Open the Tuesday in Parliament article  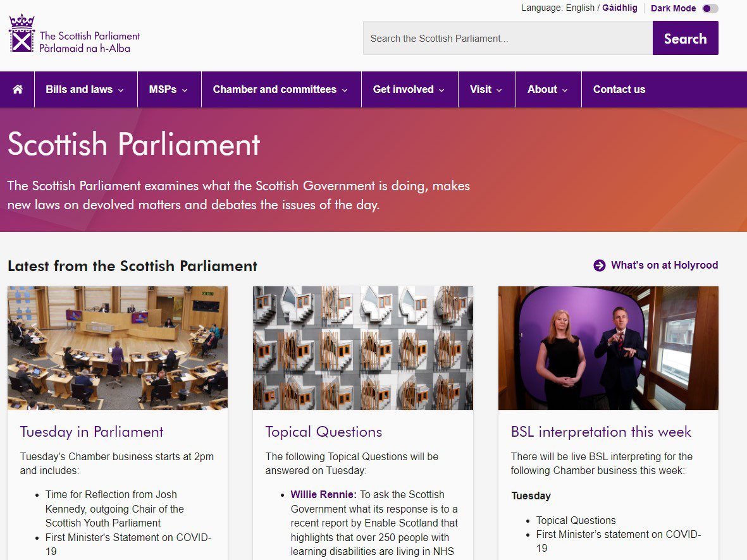[92, 432]
